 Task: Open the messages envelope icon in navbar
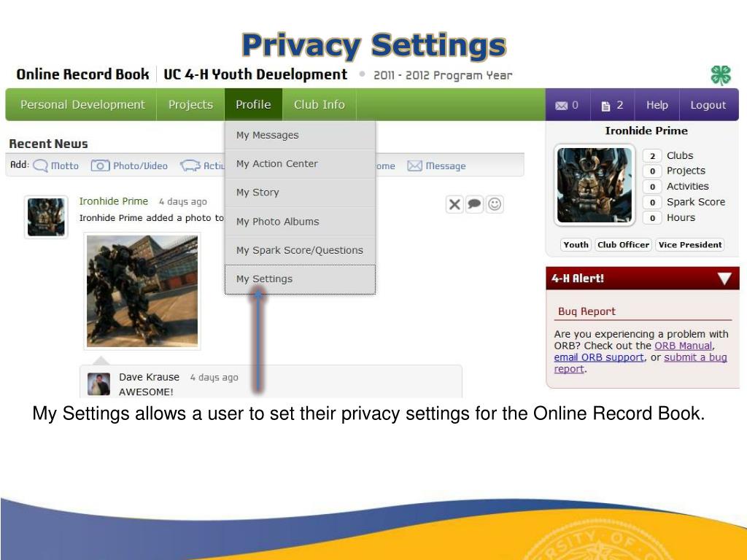click(x=561, y=106)
